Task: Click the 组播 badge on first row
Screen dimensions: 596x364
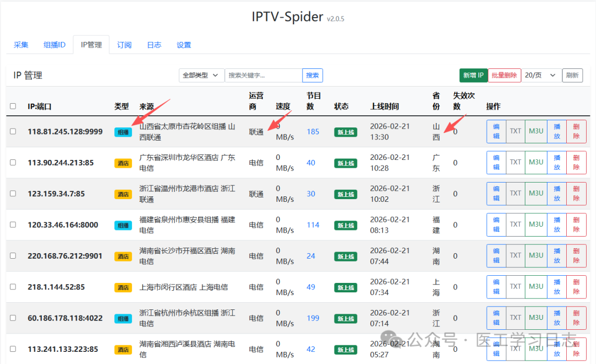Action: tap(123, 132)
